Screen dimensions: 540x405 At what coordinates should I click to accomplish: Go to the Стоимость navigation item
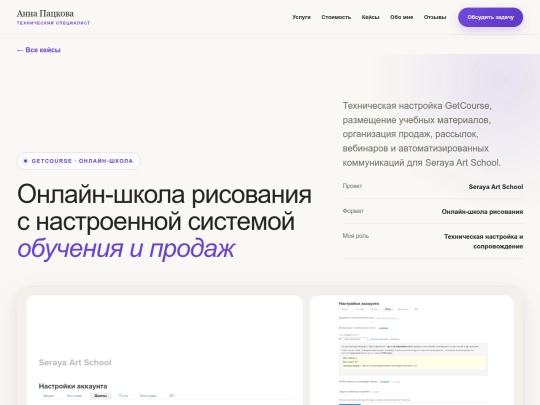pyautogui.click(x=336, y=17)
